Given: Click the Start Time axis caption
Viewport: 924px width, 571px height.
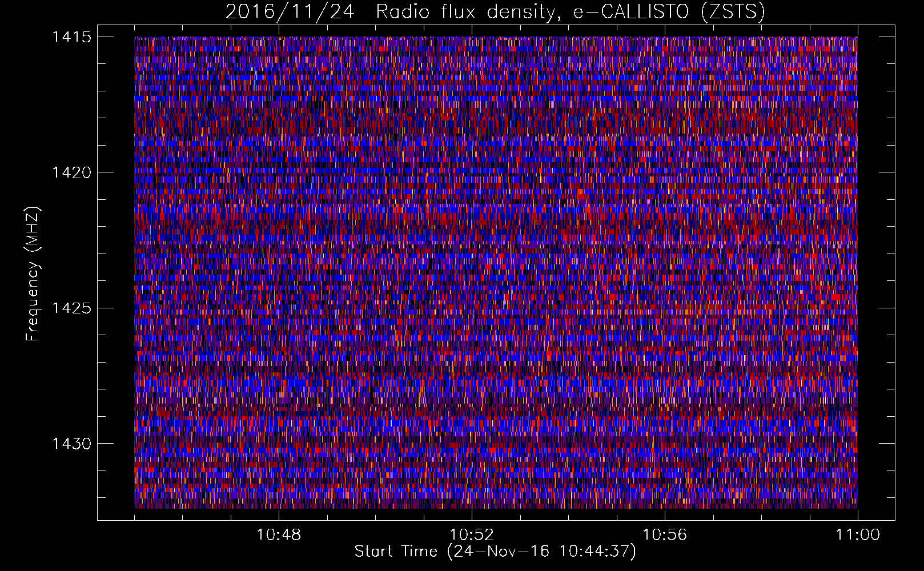Looking at the screenshot, I should (495, 552).
